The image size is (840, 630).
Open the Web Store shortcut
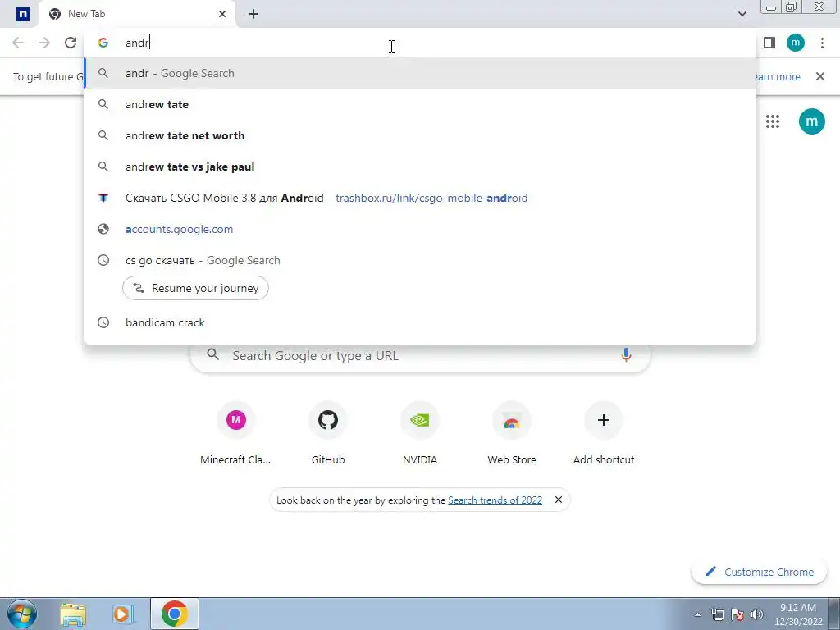512,433
